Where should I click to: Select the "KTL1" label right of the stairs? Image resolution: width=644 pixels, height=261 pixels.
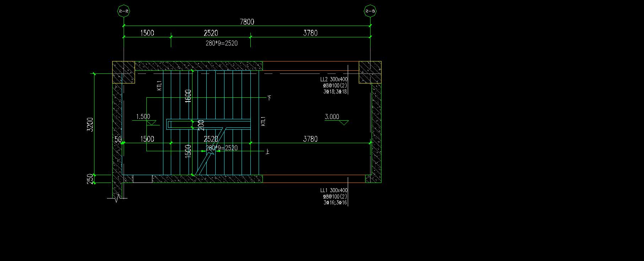(263, 121)
